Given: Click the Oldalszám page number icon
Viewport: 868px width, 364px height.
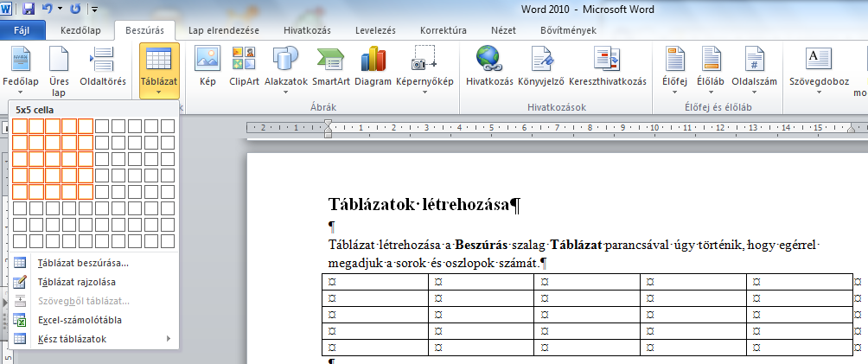Looking at the screenshot, I should 754,59.
